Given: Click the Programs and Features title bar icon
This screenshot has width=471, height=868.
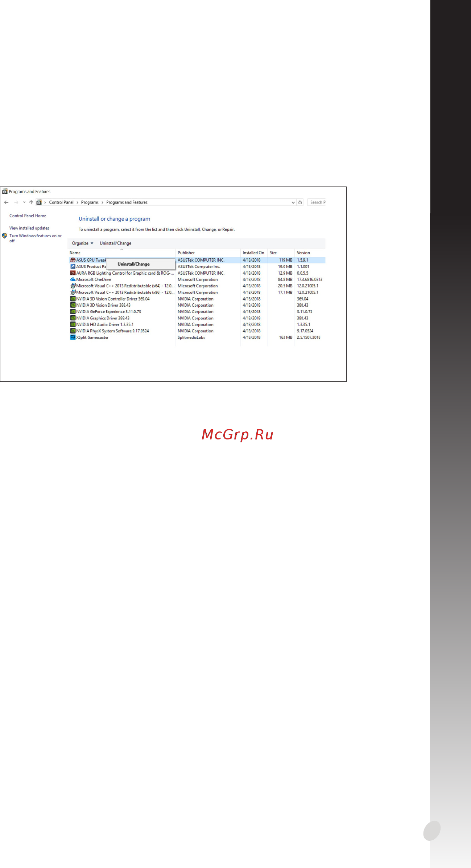Looking at the screenshot, I should pyautogui.click(x=5, y=192).
